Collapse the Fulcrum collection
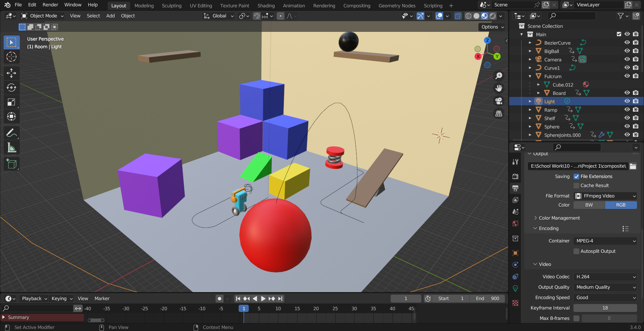The image size is (644, 331). 530,76
